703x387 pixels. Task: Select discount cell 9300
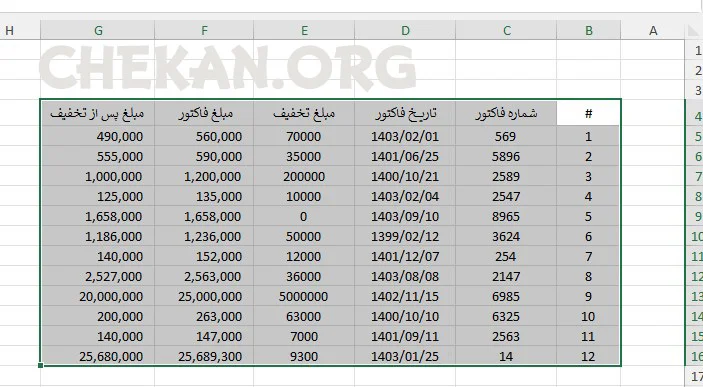coord(304,356)
